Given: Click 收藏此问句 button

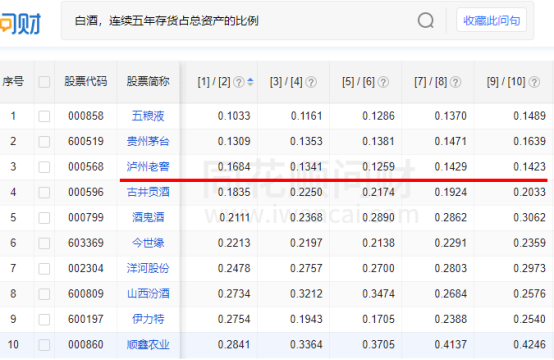Looking at the screenshot, I should (491, 20).
